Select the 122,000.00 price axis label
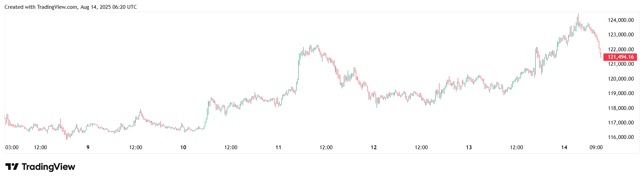 (x=621, y=50)
